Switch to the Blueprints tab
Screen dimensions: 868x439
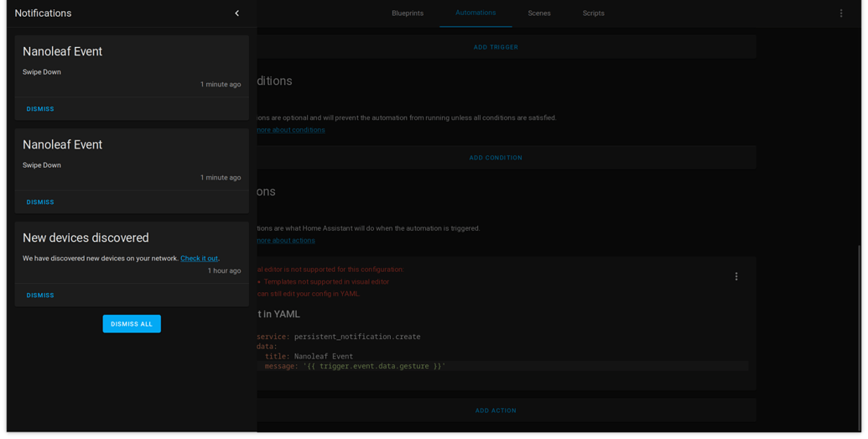(x=408, y=13)
